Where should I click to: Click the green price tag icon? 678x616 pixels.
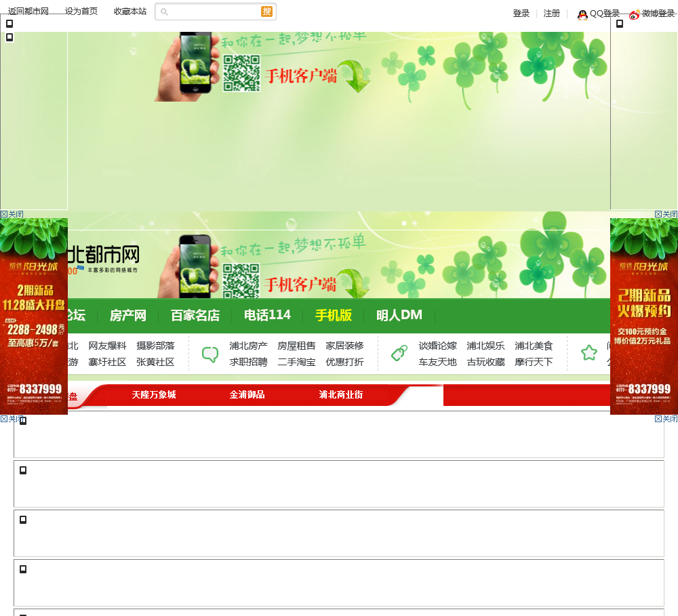pos(399,353)
